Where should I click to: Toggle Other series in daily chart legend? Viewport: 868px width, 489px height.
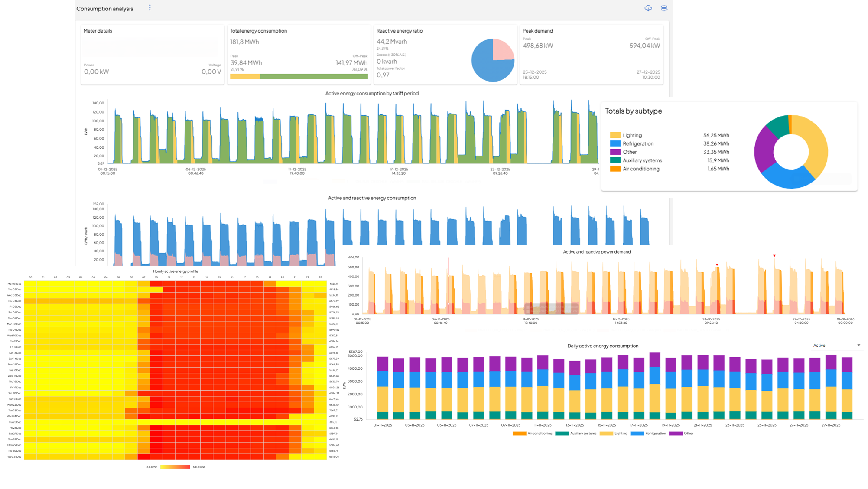(676, 434)
